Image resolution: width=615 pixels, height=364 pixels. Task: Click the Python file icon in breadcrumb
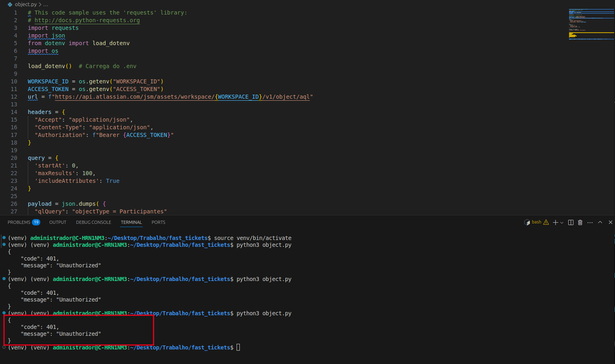point(10,4)
